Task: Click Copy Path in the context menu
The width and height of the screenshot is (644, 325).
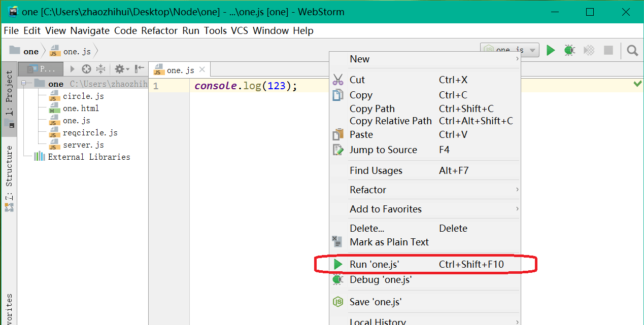Action: (x=373, y=109)
